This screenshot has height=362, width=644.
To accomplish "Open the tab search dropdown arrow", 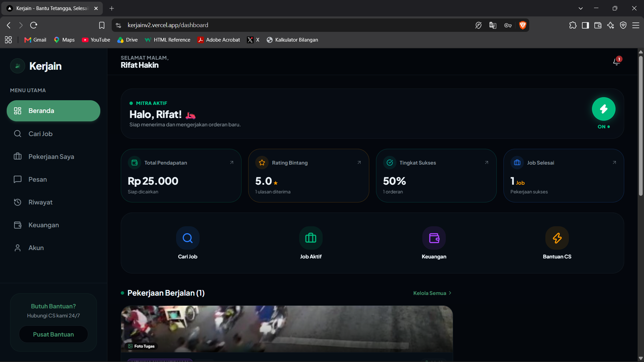I will 581,8.
